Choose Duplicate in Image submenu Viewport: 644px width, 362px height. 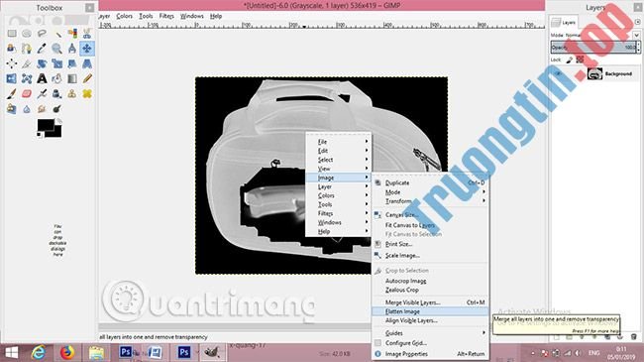pyautogui.click(x=430, y=182)
